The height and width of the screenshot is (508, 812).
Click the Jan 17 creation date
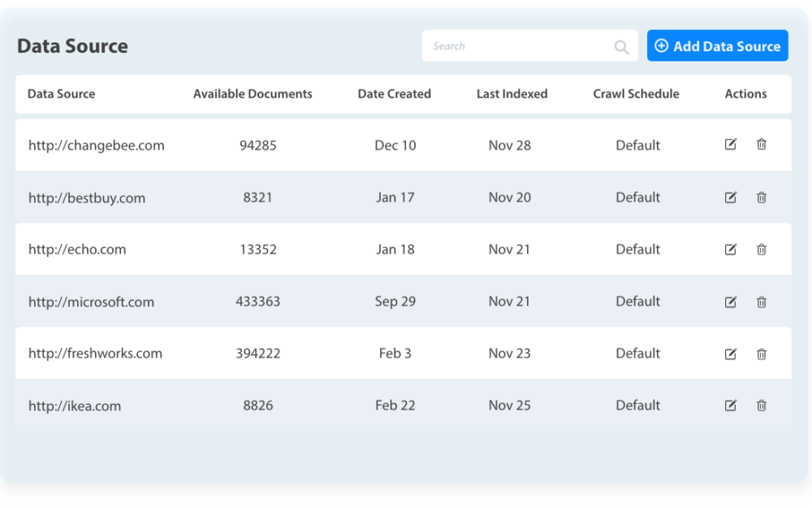pyautogui.click(x=395, y=197)
